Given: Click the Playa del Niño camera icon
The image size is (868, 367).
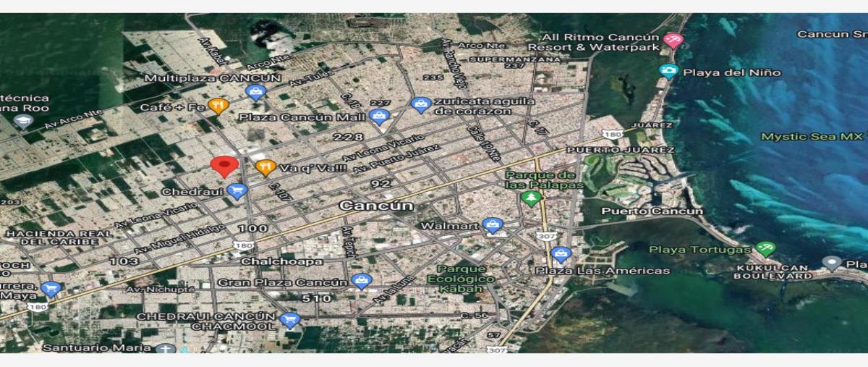Looking at the screenshot, I should [669, 72].
